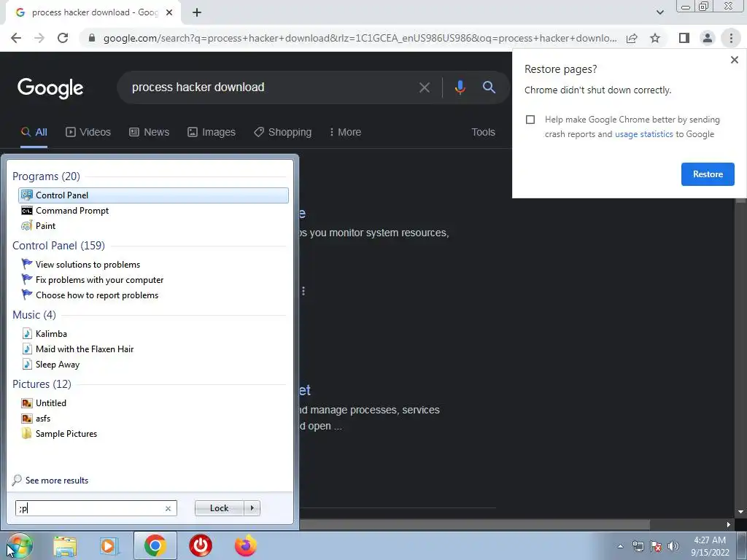The width and height of the screenshot is (747, 560).
Task: Close the process hacker download tab
Action: click(169, 12)
